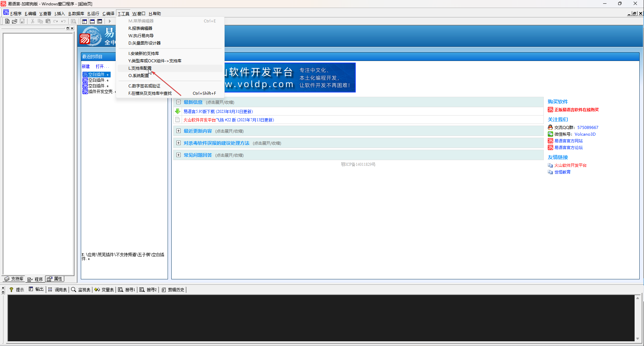Expand the 对杀毒软件误报的建议处理方法 section
The height and width of the screenshot is (346, 644).
pos(178,143)
